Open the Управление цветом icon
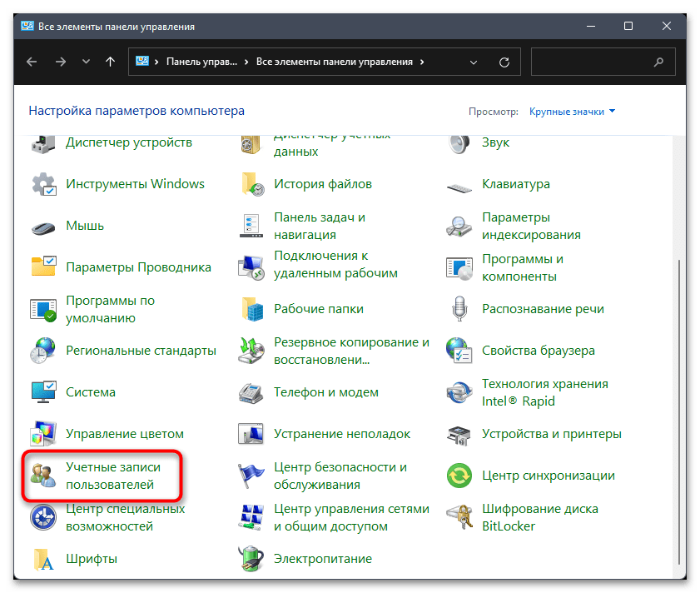700x593 pixels. point(43,433)
